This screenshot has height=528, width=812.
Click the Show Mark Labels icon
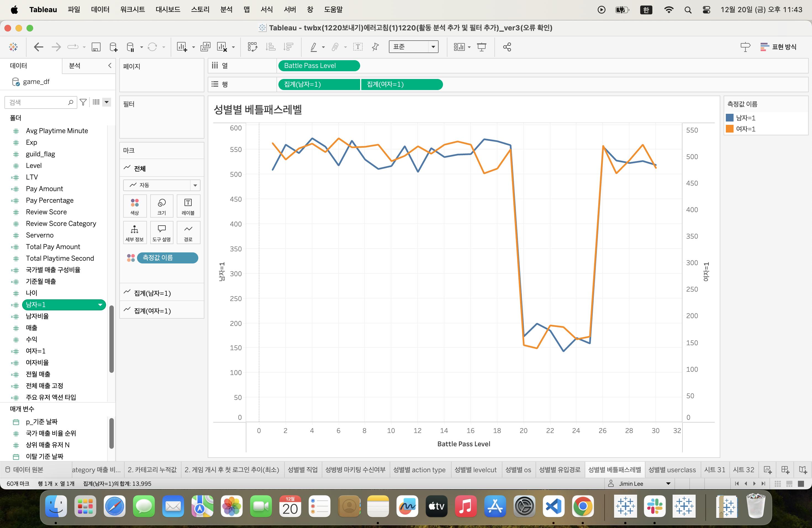point(358,47)
